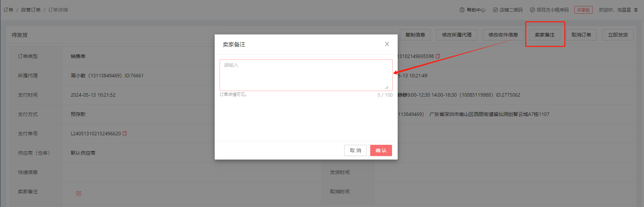This screenshot has width=644, height=207.
Task: Click the 修改所属代理 button
Action: tap(456, 35)
